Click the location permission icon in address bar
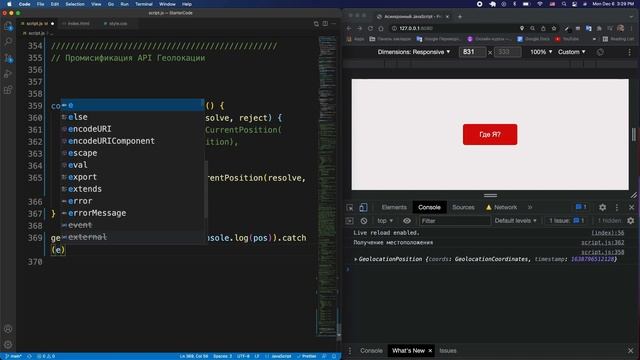 click(522, 29)
